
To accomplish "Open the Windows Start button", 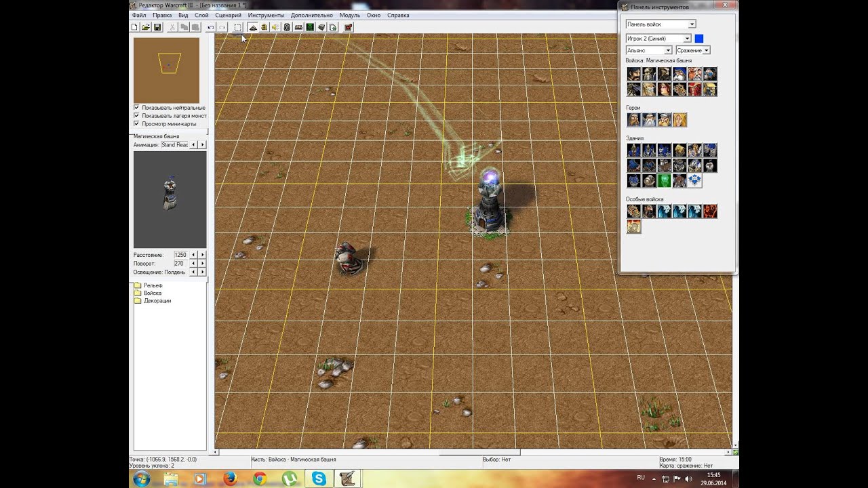I will pos(142,479).
